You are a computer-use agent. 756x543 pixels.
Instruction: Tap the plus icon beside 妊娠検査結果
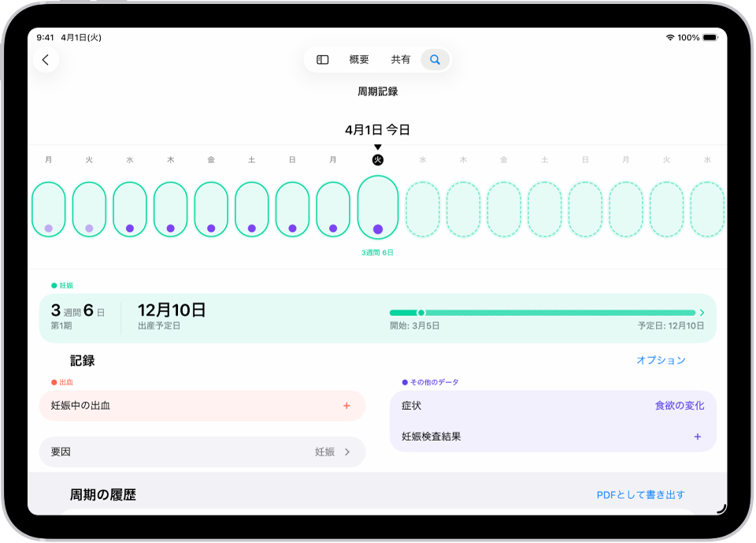[698, 436]
